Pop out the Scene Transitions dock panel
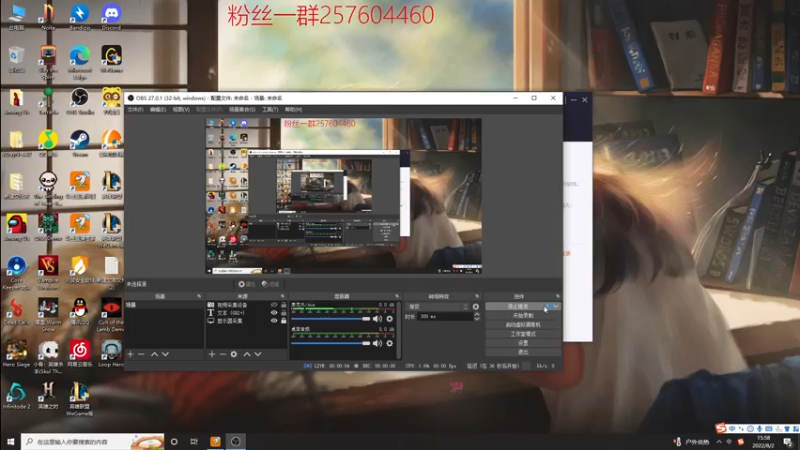The height and width of the screenshot is (450, 800). pos(477,296)
